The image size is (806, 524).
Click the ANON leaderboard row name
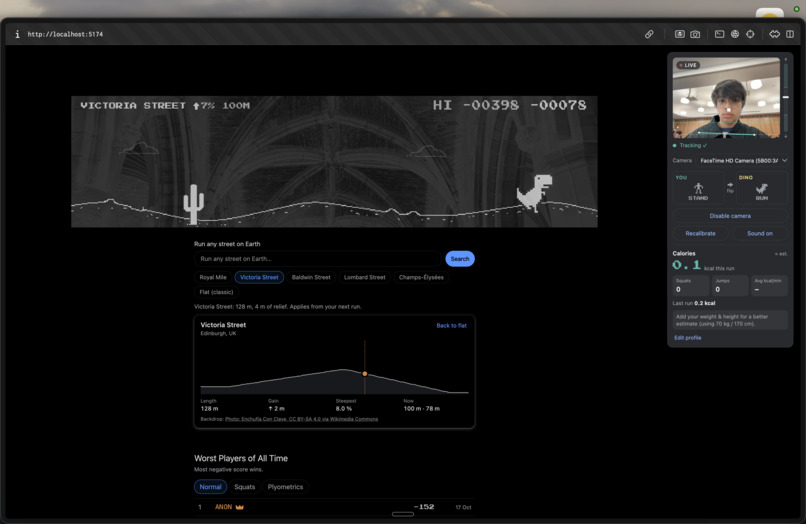(x=223, y=507)
